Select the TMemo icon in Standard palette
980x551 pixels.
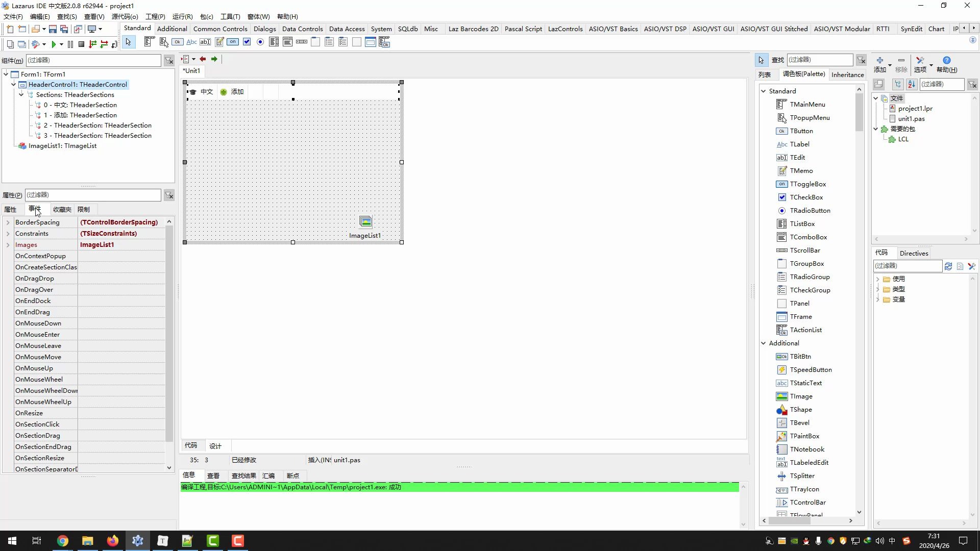[219, 42]
